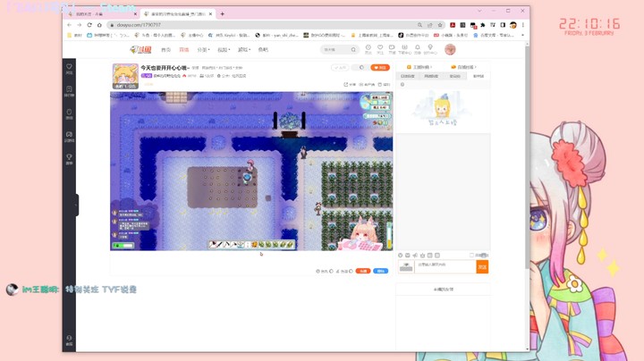Viewport: 644px width, 361px height.
Task: Open the red highlighted Live nav item
Action: coord(183,50)
